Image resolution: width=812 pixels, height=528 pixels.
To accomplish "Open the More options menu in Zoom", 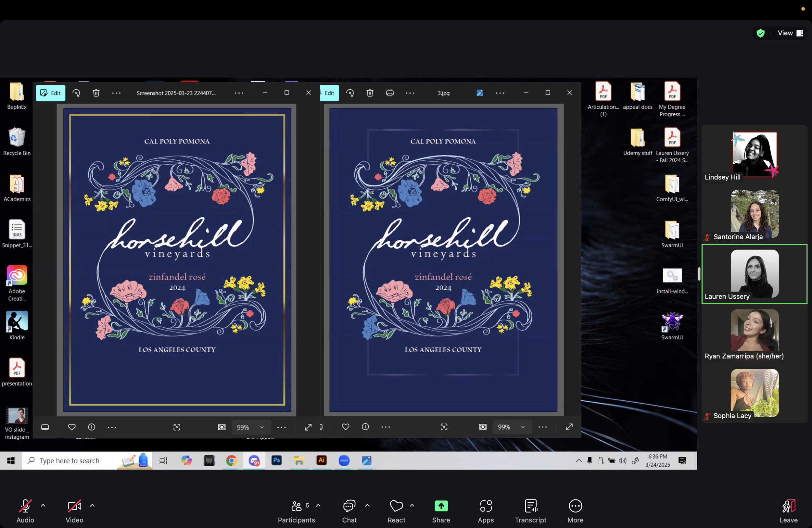I will pos(575,511).
